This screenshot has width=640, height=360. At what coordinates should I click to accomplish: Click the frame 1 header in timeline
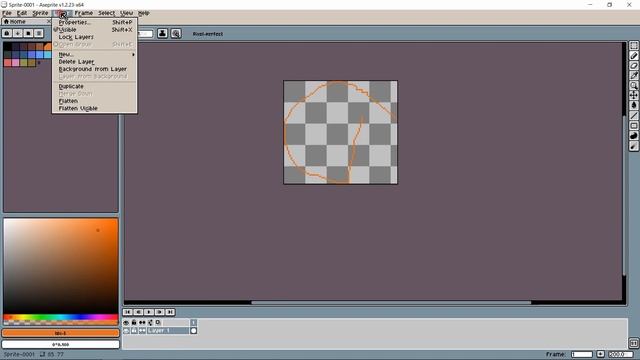tap(193, 322)
